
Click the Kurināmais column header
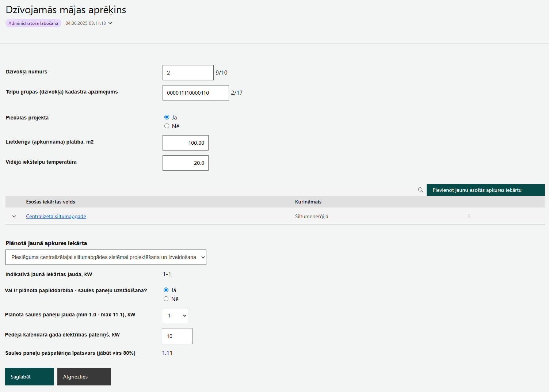point(308,202)
